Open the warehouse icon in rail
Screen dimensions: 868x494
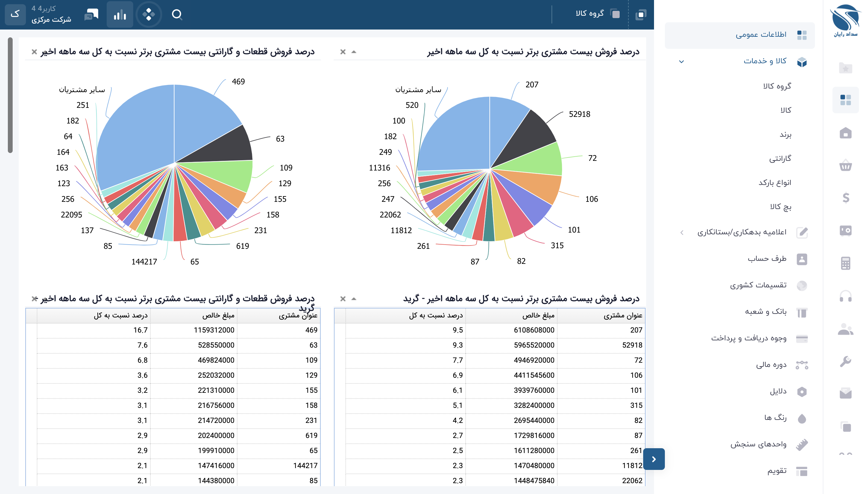click(x=845, y=133)
